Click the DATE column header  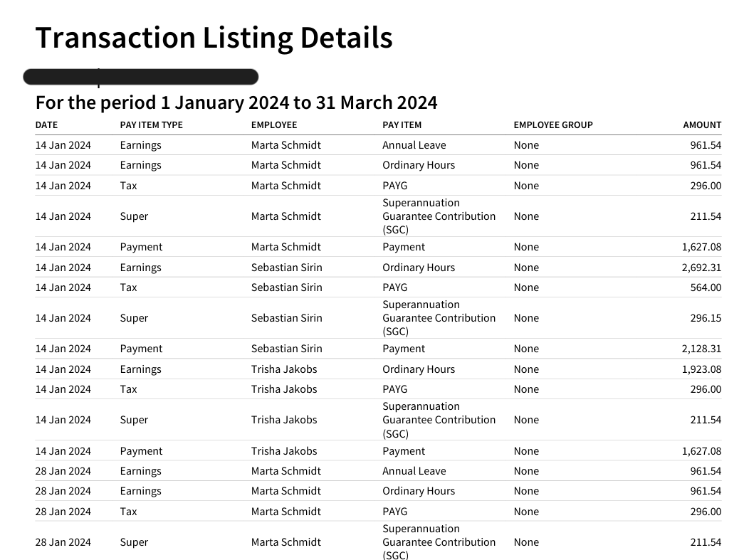pyautogui.click(x=46, y=125)
